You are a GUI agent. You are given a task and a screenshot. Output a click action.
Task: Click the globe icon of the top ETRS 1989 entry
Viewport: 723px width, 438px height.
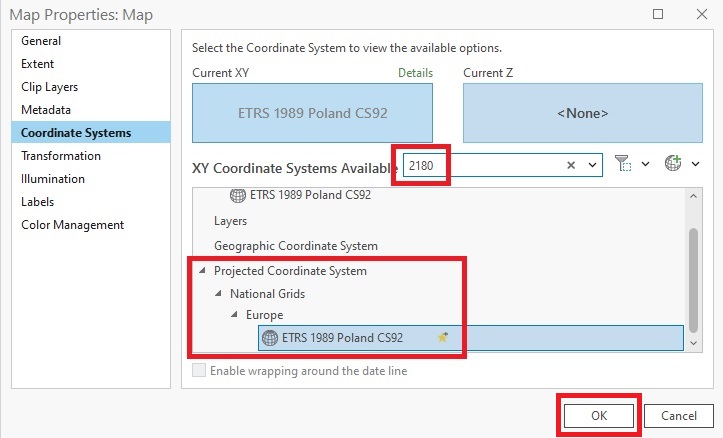[x=238, y=195]
